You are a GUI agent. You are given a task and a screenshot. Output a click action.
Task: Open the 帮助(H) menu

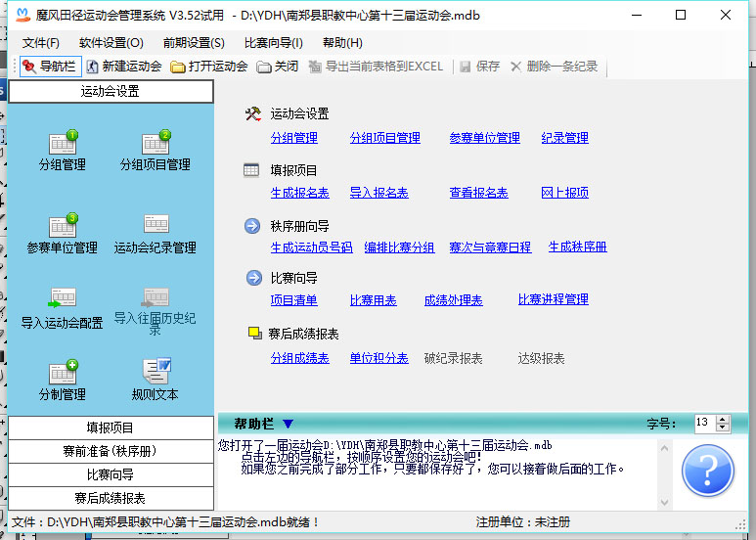342,43
